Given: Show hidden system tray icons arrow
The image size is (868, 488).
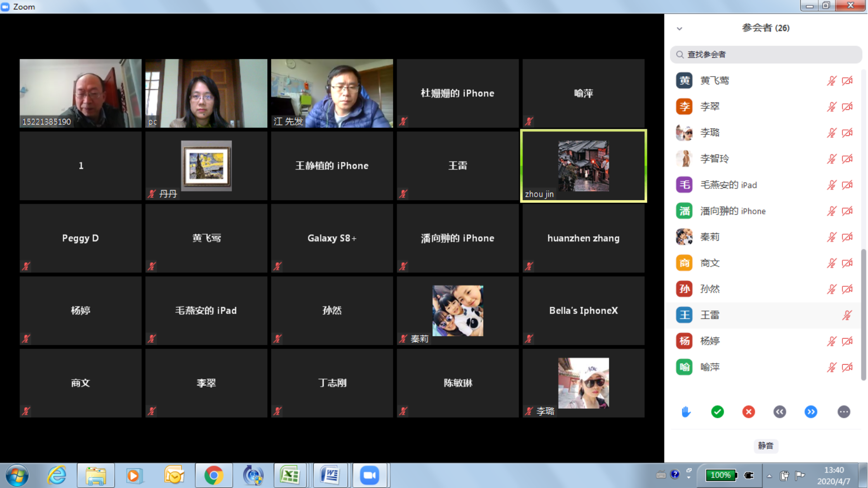Looking at the screenshot, I should (x=769, y=475).
